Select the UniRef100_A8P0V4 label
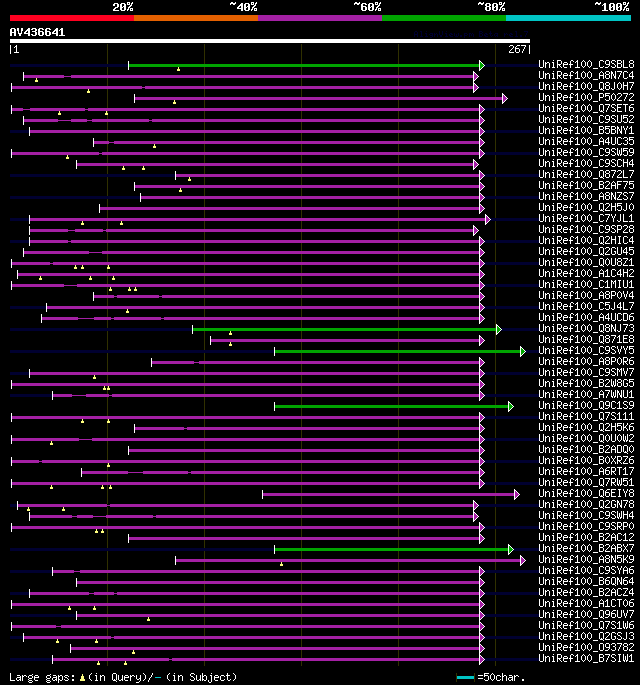Screen dimensions: 640x685 tap(586, 295)
